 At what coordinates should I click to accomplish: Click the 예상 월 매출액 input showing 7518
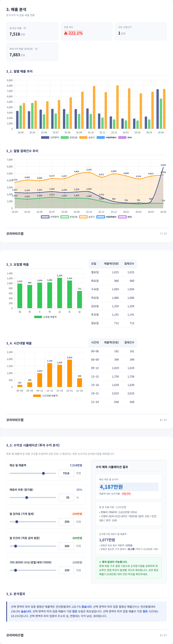coord(66,473)
